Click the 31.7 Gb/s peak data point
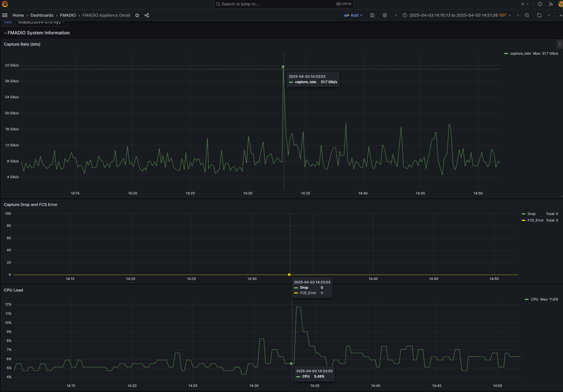This screenshot has width=563, height=392. (283, 67)
